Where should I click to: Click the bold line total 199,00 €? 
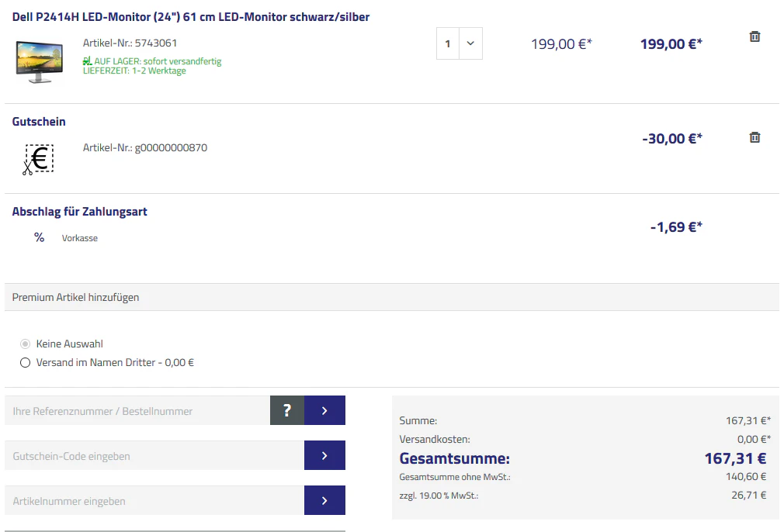pyautogui.click(x=671, y=44)
